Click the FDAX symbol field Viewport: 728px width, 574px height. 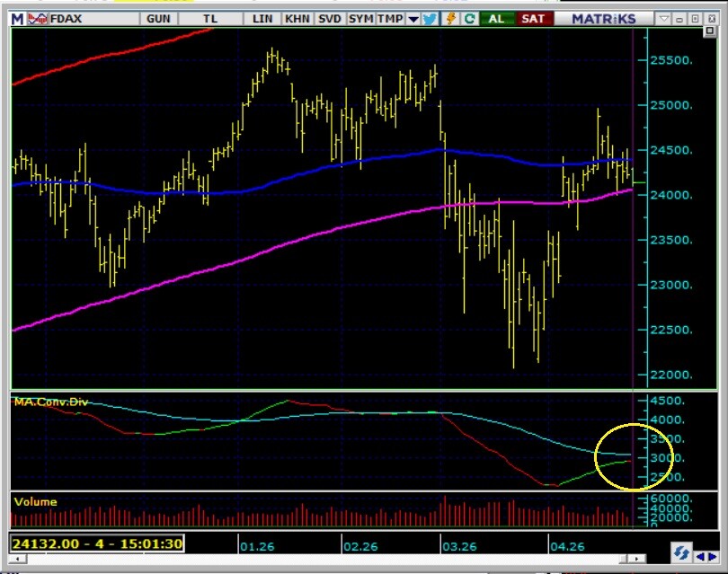click(x=81, y=18)
